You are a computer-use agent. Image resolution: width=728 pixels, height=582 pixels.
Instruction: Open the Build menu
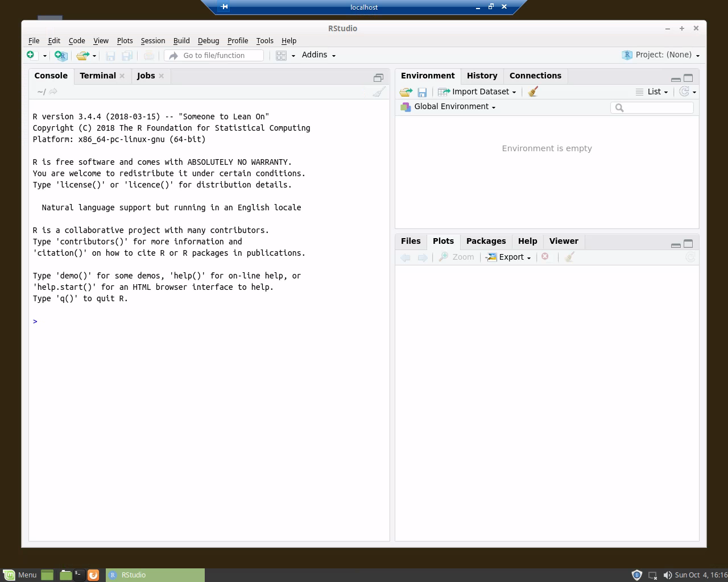pos(181,41)
